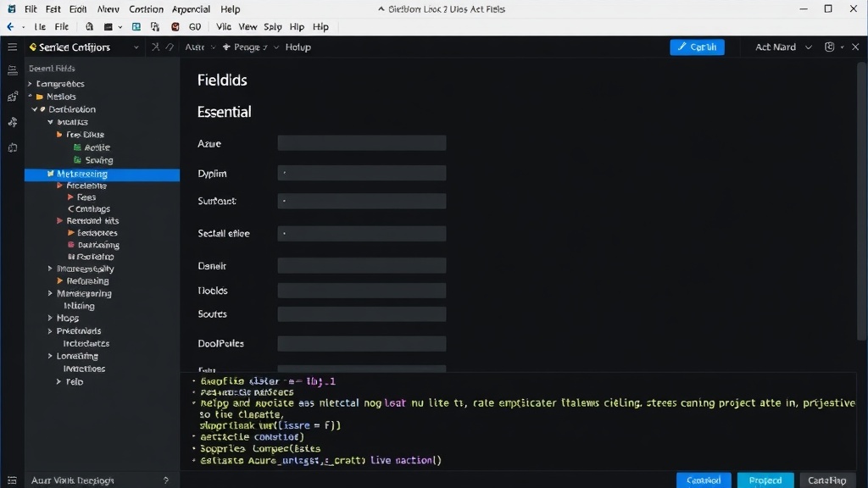
Task: Click the orange folder icon next to Mesiots
Action: [40, 97]
